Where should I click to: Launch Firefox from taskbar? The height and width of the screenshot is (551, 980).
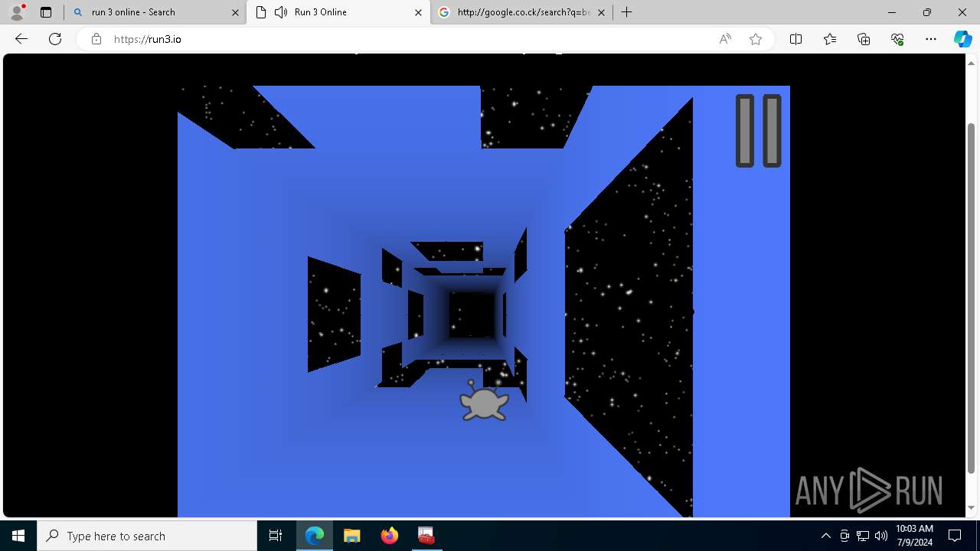[389, 536]
